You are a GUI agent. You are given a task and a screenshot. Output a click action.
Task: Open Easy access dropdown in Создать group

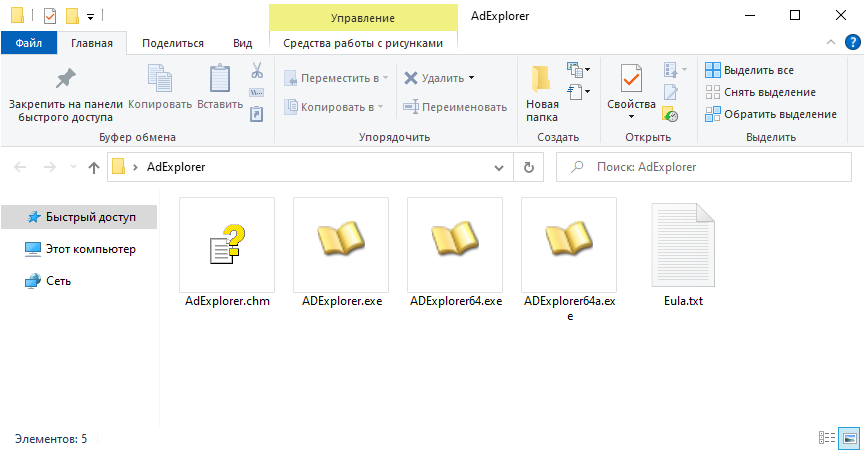(578, 91)
